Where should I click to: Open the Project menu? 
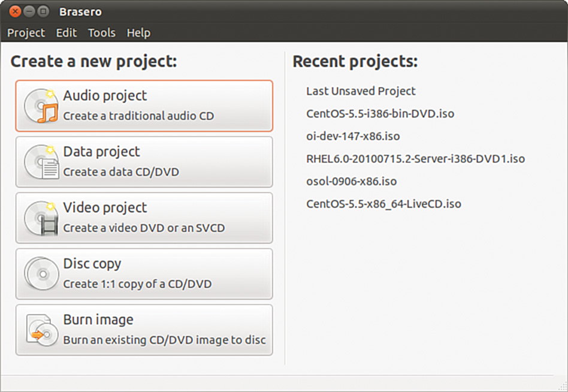tap(26, 33)
